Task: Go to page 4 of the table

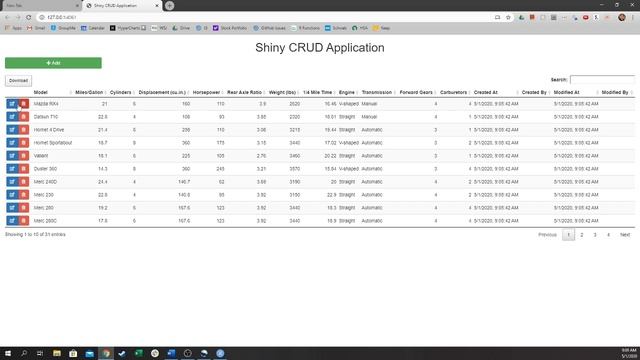Action: coord(608,235)
